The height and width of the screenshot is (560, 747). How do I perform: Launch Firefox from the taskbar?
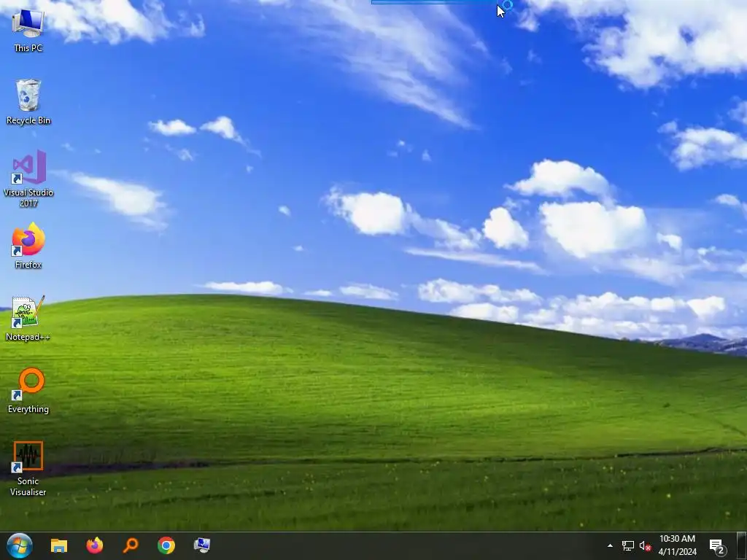tap(95, 545)
